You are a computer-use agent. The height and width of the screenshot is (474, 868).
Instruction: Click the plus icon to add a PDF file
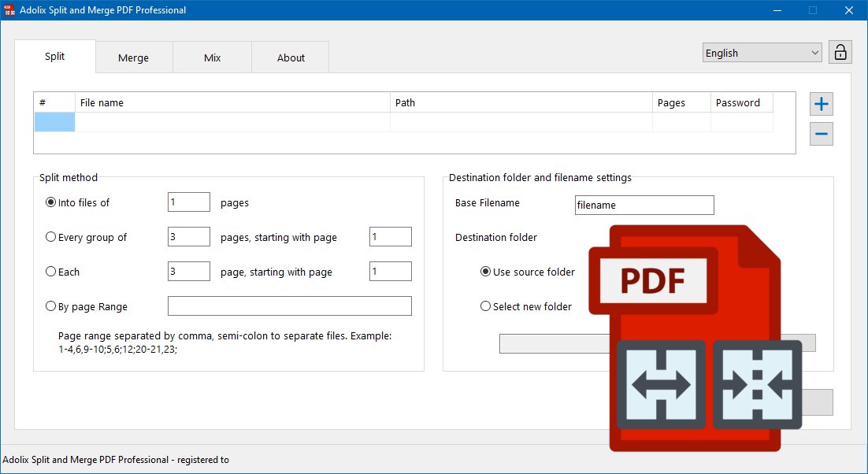822,104
